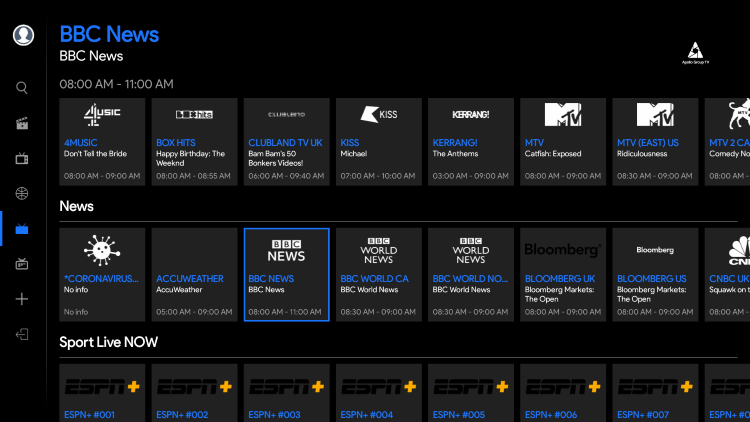Select the Kerrang! channel logo
The image size is (750, 422).
coord(471,114)
